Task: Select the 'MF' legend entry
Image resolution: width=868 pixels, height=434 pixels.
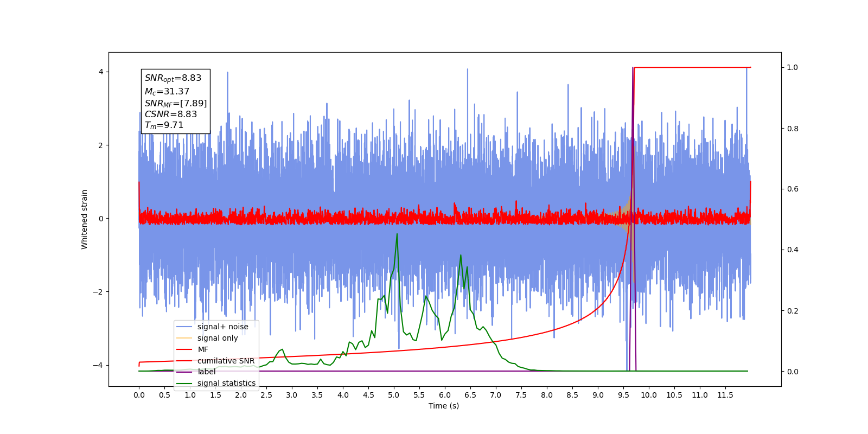Action: [203, 349]
